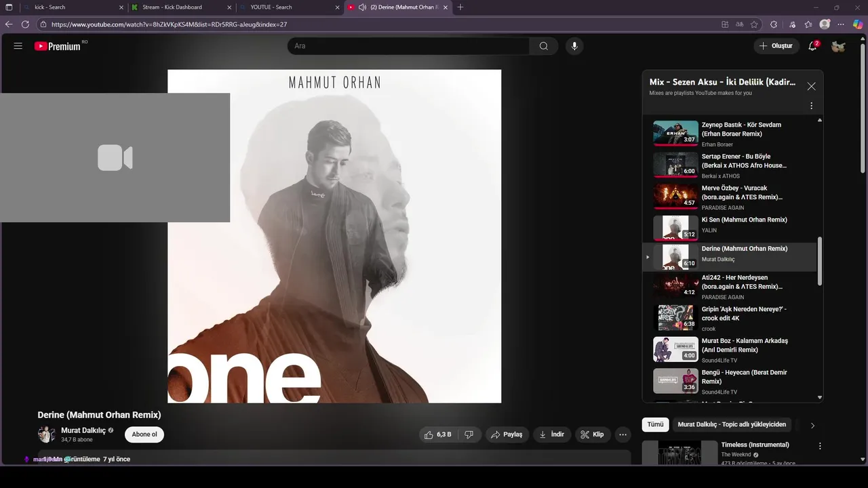The height and width of the screenshot is (488, 868).
Task: Play Ati242 - Her Nerdeysen remix
Action: pyautogui.click(x=730, y=287)
